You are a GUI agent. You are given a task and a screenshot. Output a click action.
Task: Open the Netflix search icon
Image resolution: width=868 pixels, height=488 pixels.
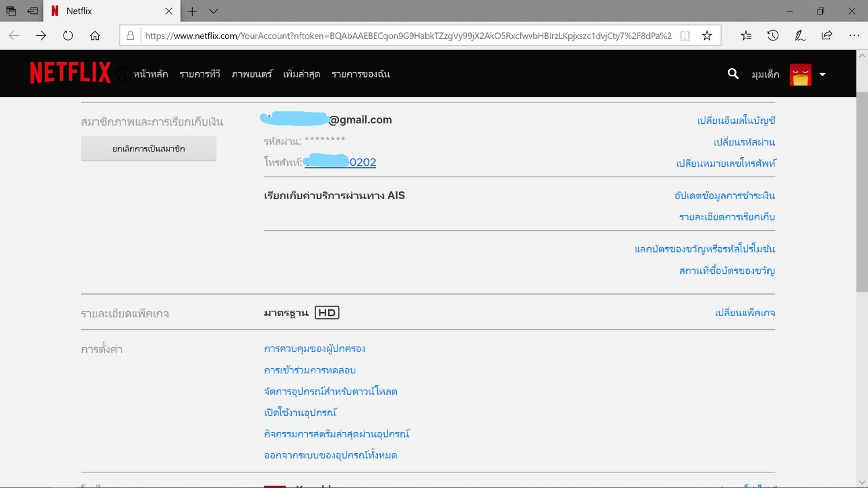(x=733, y=74)
